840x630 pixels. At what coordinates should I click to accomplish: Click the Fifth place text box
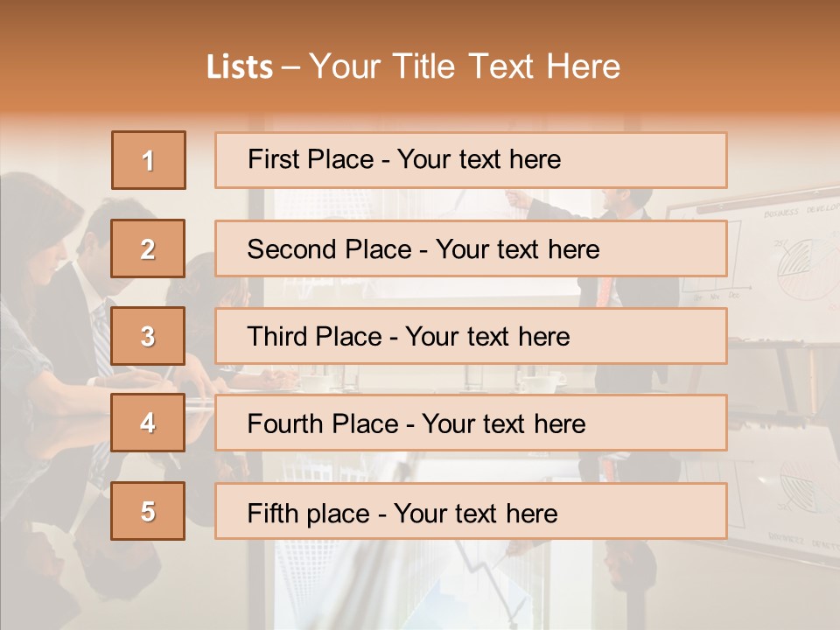tap(471, 512)
